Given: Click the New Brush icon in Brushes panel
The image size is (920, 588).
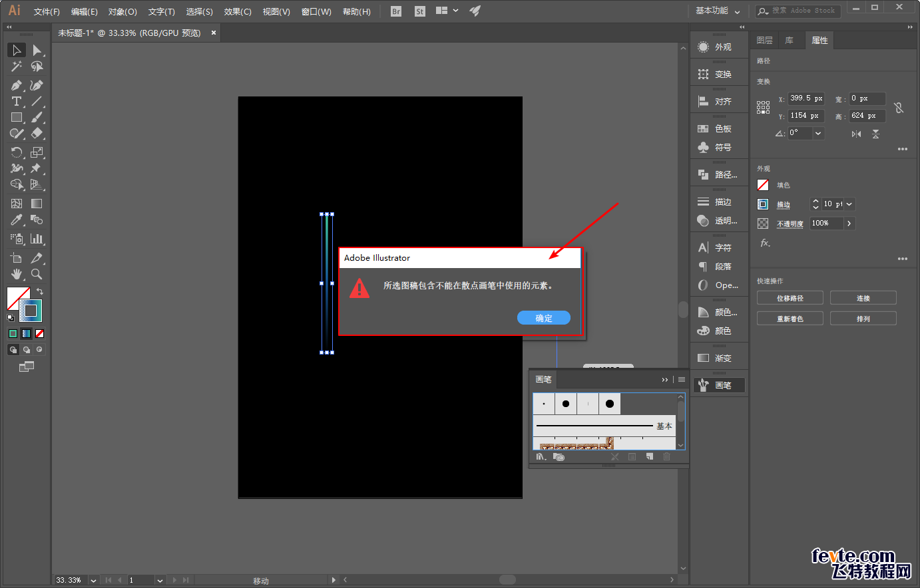Looking at the screenshot, I should (x=650, y=457).
